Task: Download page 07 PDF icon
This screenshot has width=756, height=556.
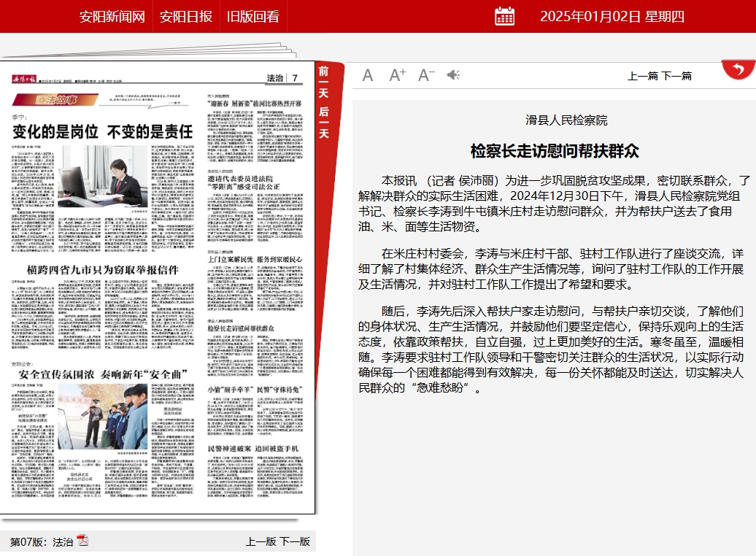Action: [82, 541]
